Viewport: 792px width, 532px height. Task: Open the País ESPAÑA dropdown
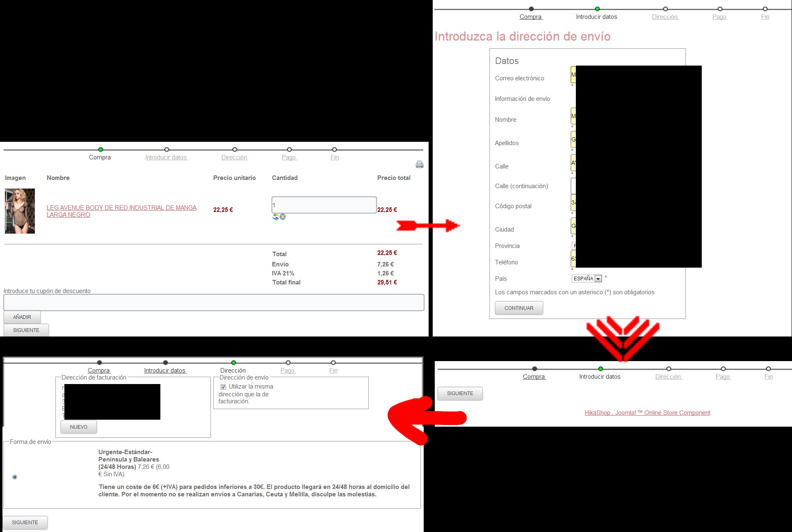587,279
